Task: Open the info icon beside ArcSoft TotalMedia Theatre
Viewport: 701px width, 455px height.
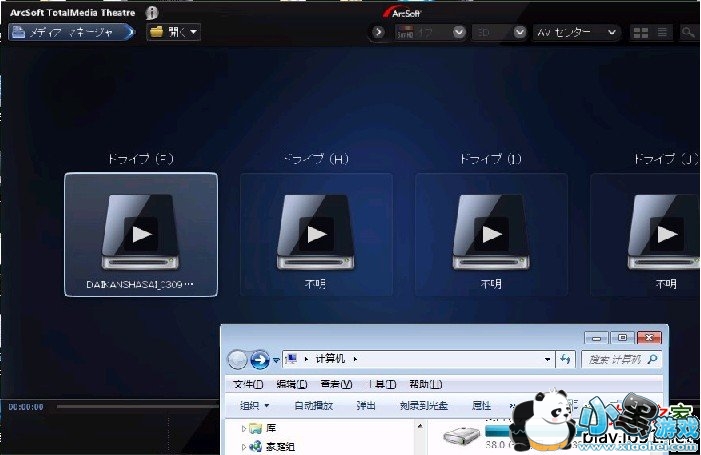Action: pyautogui.click(x=152, y=13)
